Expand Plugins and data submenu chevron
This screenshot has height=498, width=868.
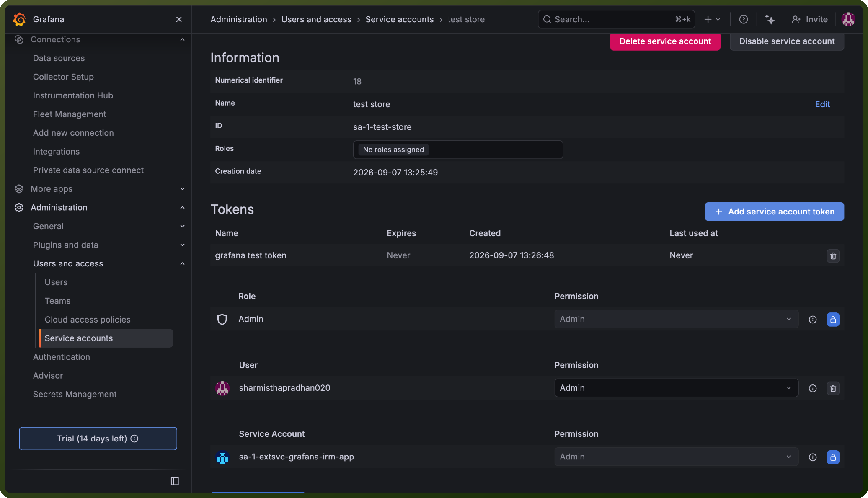182,245
